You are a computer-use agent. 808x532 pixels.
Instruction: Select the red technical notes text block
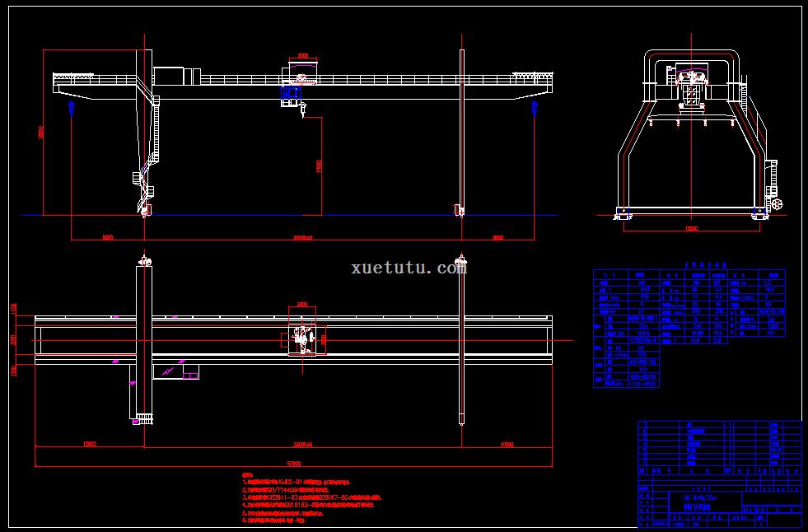pos(313,498)
